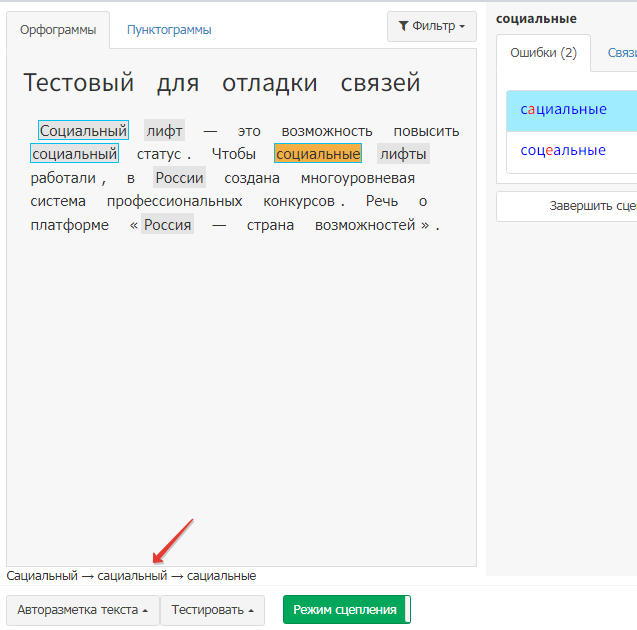
Task: Click the outlined word социальный before статус
Action: pos(75,154)
